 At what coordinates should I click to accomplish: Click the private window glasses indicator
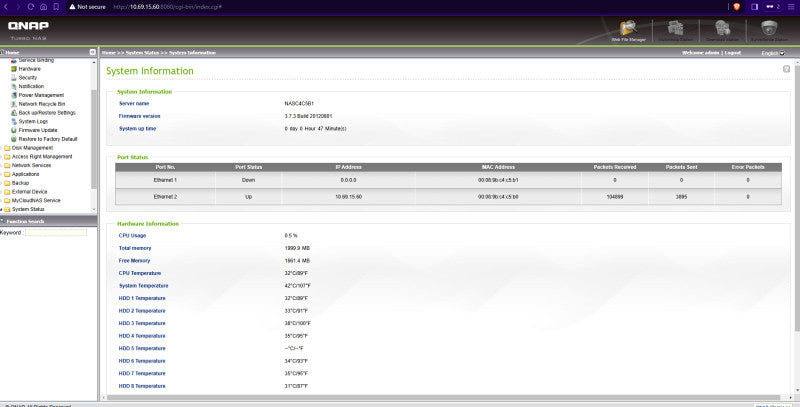(772, 7)
